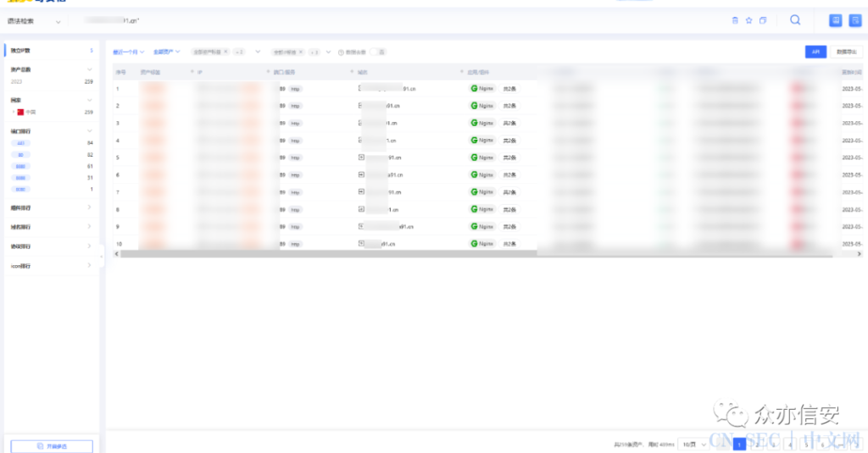Click the help question mark icon near toggle
Image resolution: width=868 pixels, height=453 pixels.
[341, 52]
